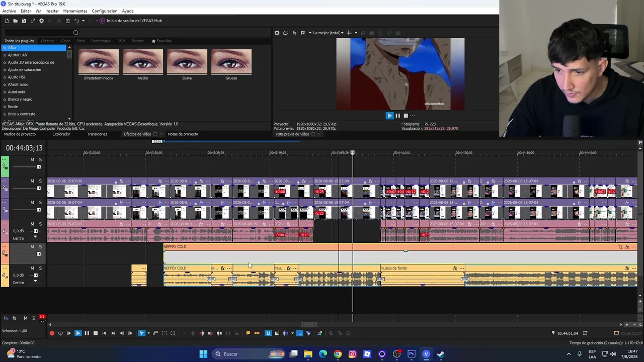Viewport: 644px width, 362px height.
Task: Click the plug-in search magnifier icon
Action: pos(76,33)
